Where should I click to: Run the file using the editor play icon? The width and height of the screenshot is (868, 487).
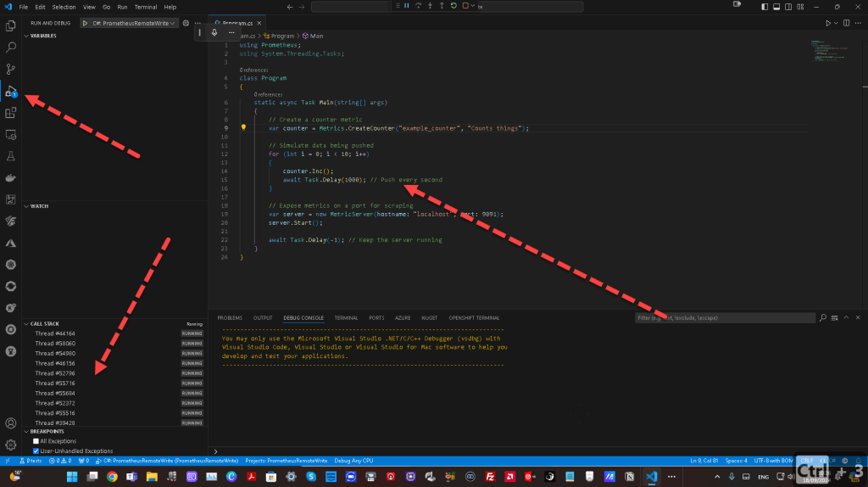[x=828, y=23]
